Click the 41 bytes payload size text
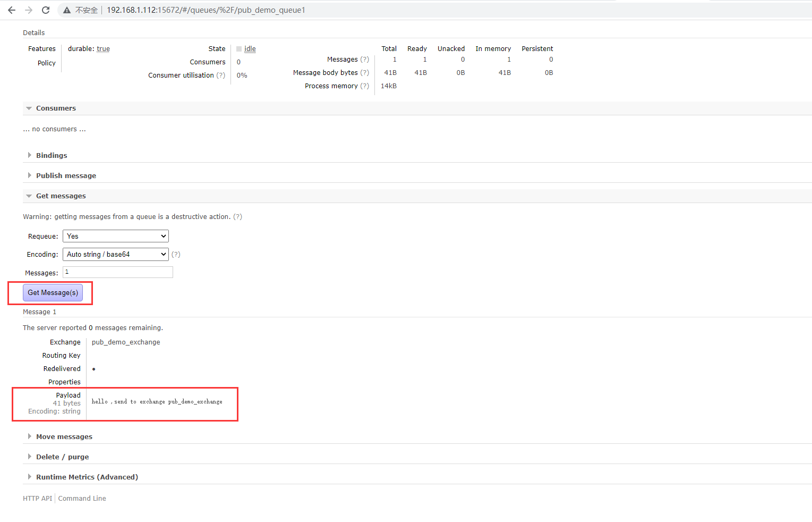812x522 pixels. click(x=67, y=403)
